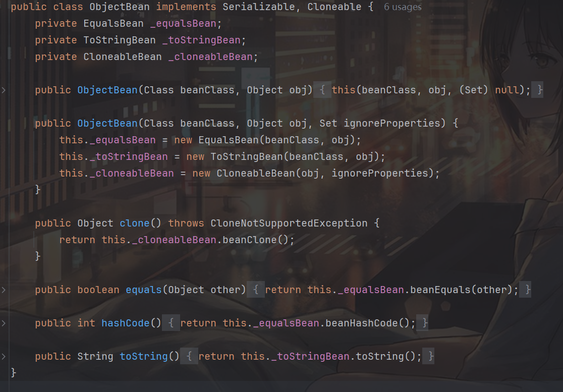The width and height of the screenshot is (563, 392).
Task: Click the folded closing brace after beanHashCode();
Action: [x=425, y=323]
